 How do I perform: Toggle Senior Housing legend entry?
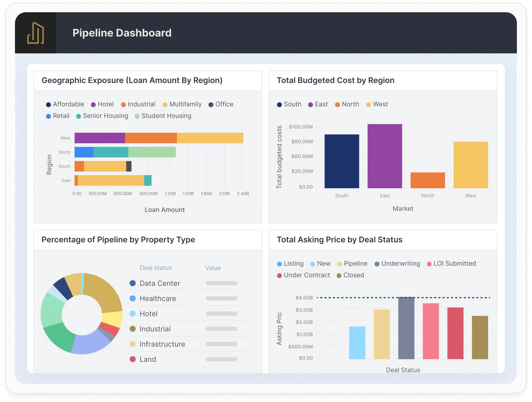79,116
